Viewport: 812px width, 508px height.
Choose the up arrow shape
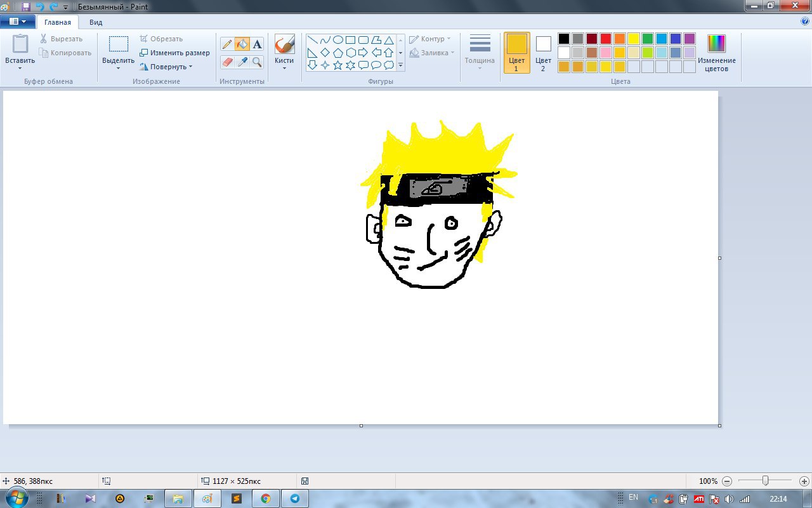click(388, 53)
